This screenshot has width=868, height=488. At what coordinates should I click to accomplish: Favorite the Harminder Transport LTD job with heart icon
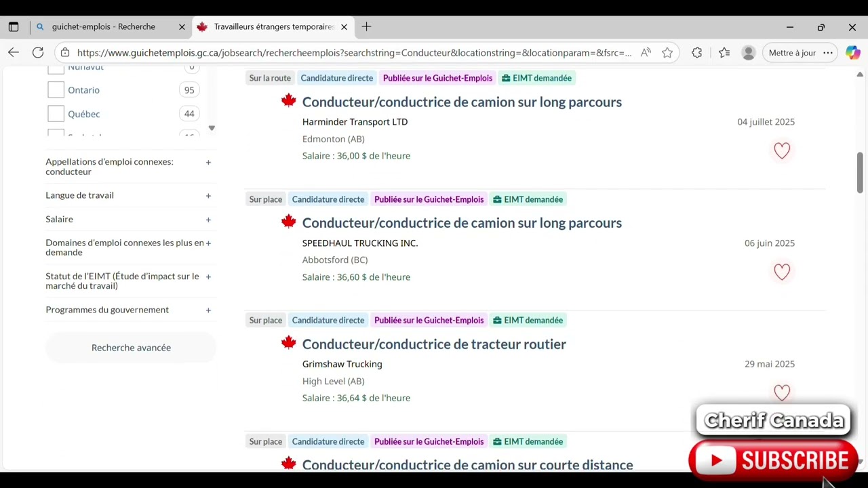click(x=782, y=150)
